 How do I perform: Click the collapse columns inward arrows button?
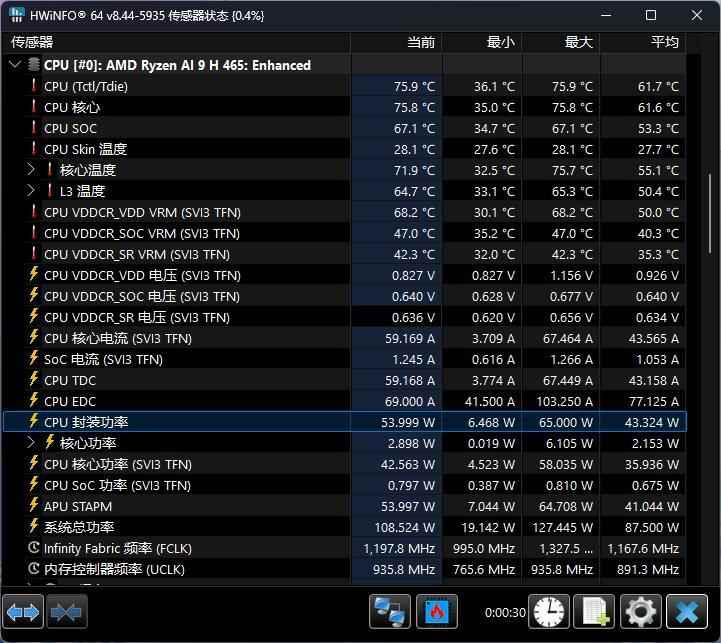[x=67, y=610]
